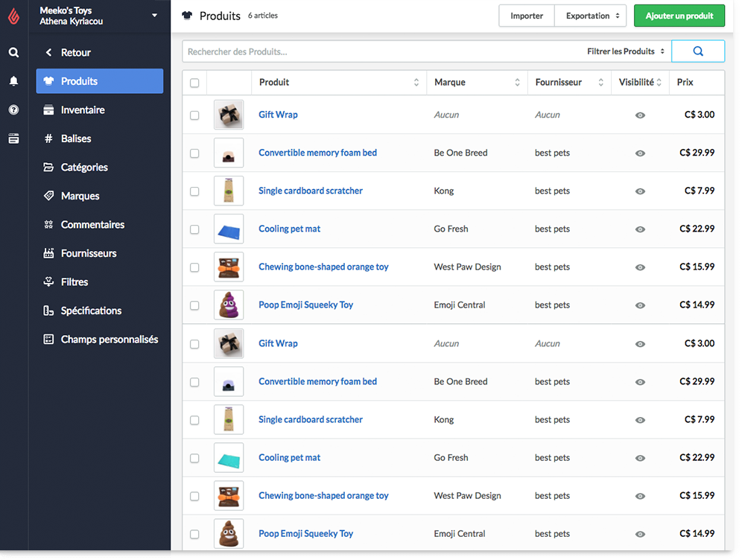This screenshot has width=742, height=560.
Task: Expand the Meeko's Toys account switcher
Action: (x=154, y=16)
